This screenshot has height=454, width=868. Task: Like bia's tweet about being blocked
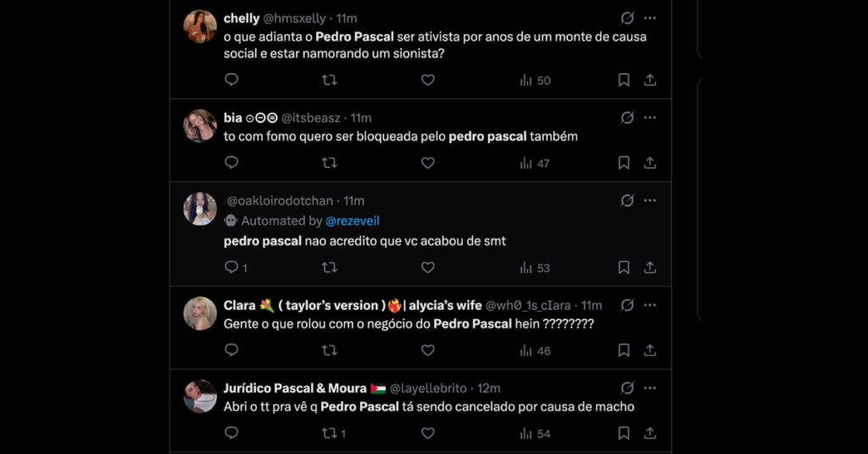coord(428,163)
